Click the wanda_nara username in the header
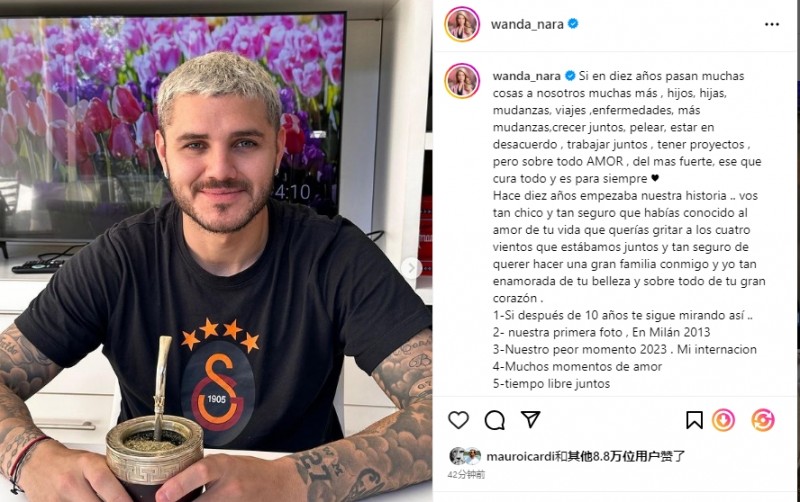800x502 pixels. click(x=527, y=24)
